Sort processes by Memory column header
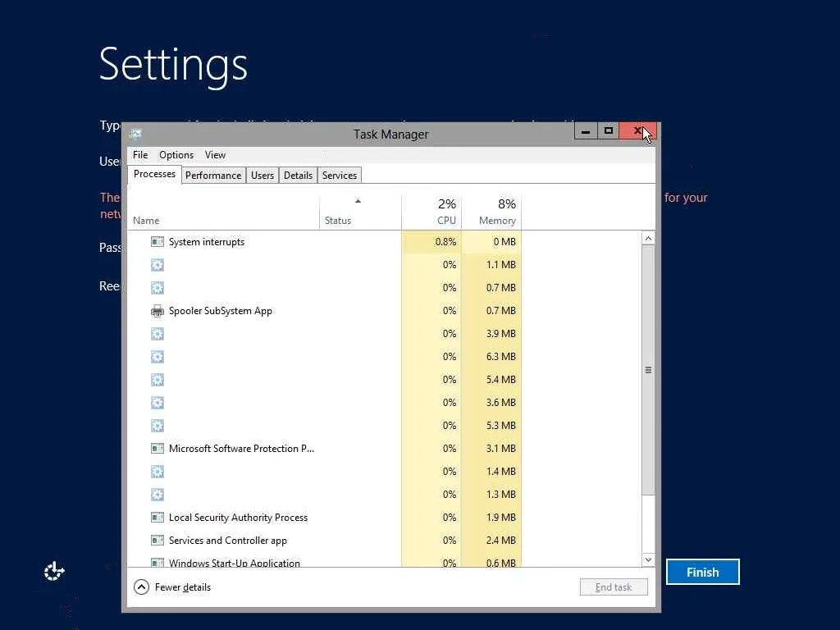This screenshot has height=630, width=840. pyautogui.click(x=491, y=212)
